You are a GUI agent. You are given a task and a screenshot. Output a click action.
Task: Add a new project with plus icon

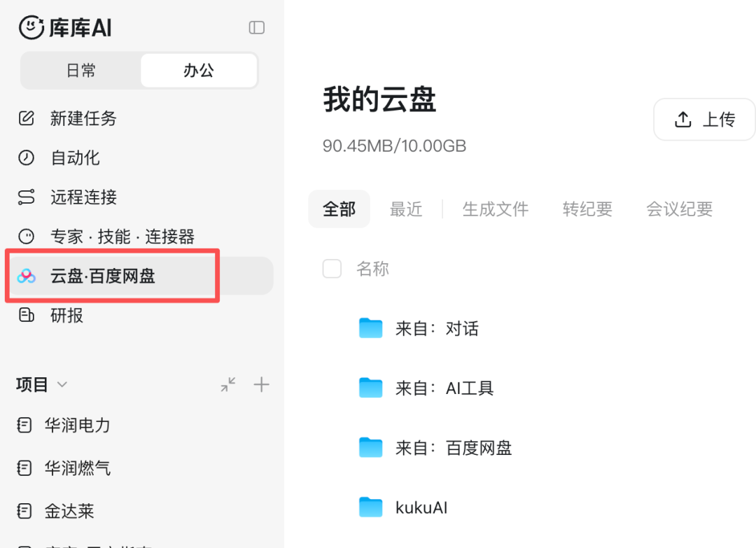261,385
